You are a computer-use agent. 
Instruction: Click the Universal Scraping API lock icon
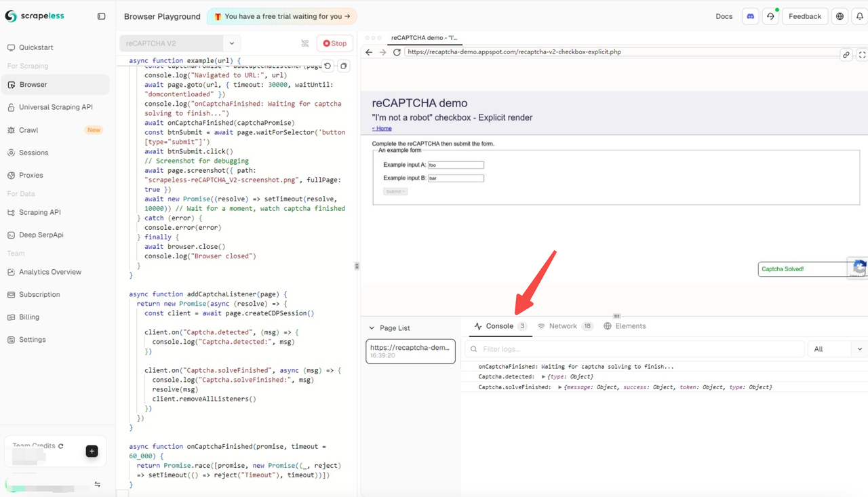click(12, 107)
